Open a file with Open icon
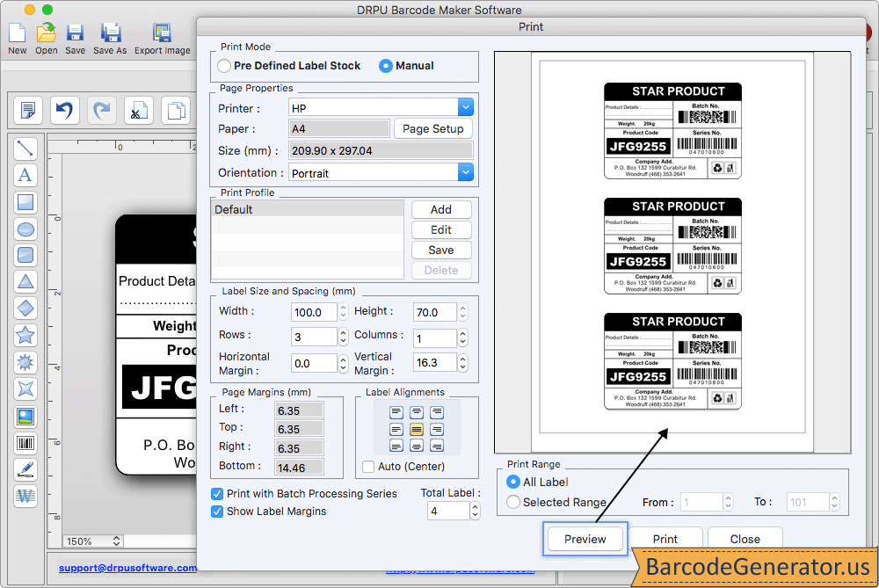 (x=47, y=33)
